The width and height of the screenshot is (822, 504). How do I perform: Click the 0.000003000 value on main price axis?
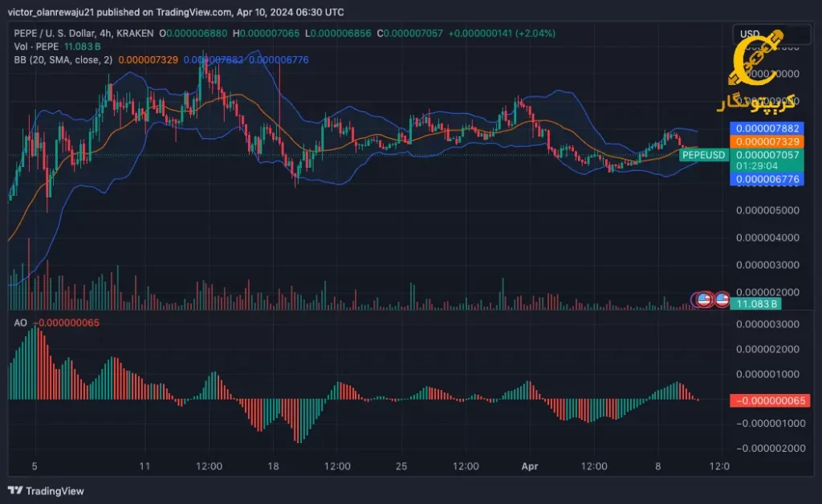point(767,265)
